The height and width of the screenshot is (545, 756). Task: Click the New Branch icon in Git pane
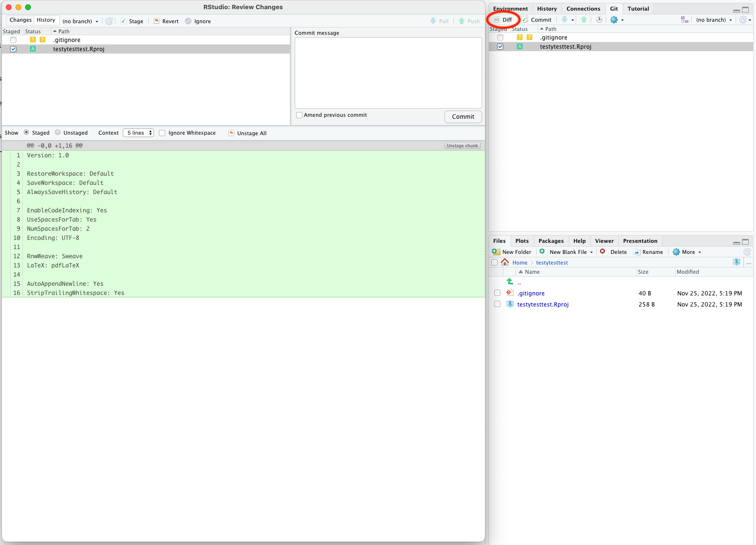tap(684, 20)
